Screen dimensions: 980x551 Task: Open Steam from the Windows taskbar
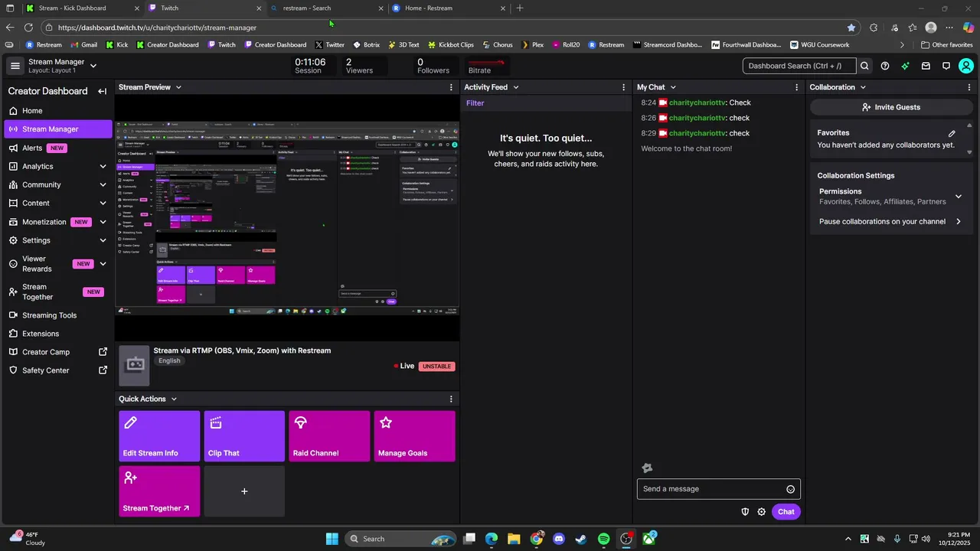click(581, 539)
